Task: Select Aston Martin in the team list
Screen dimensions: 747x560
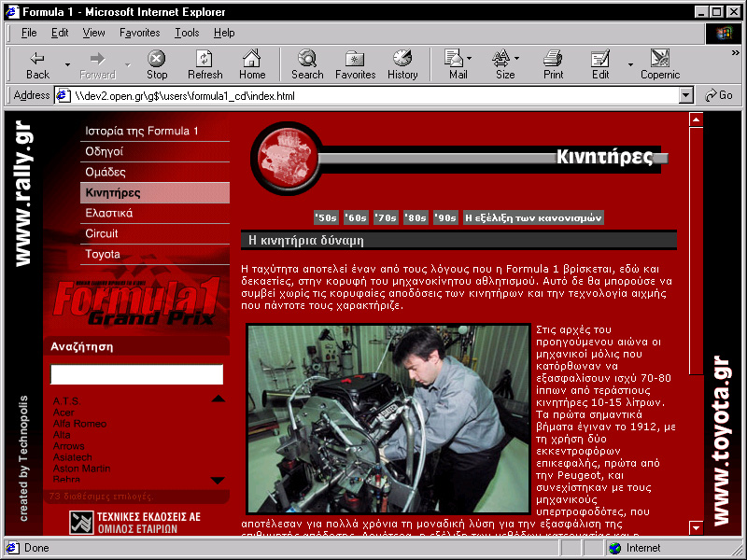Action: click(x=81, y=469)
